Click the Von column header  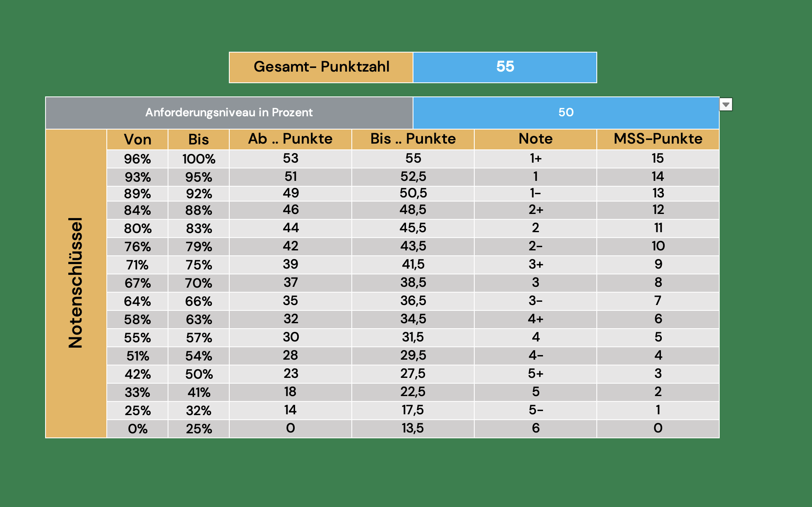(x=137, y=139)
